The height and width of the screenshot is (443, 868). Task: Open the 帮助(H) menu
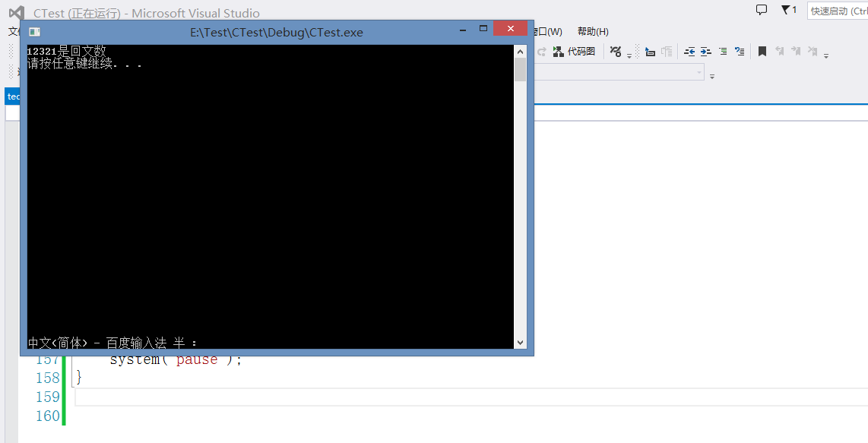593,32
